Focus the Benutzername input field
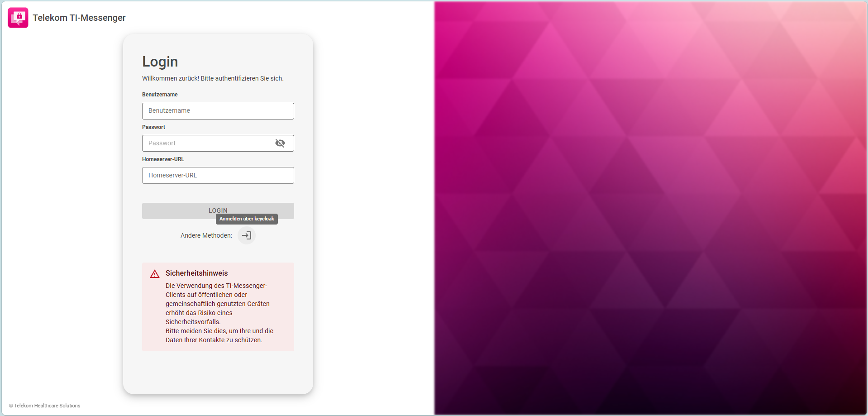868x416 pixels. (x=218, y=111)
